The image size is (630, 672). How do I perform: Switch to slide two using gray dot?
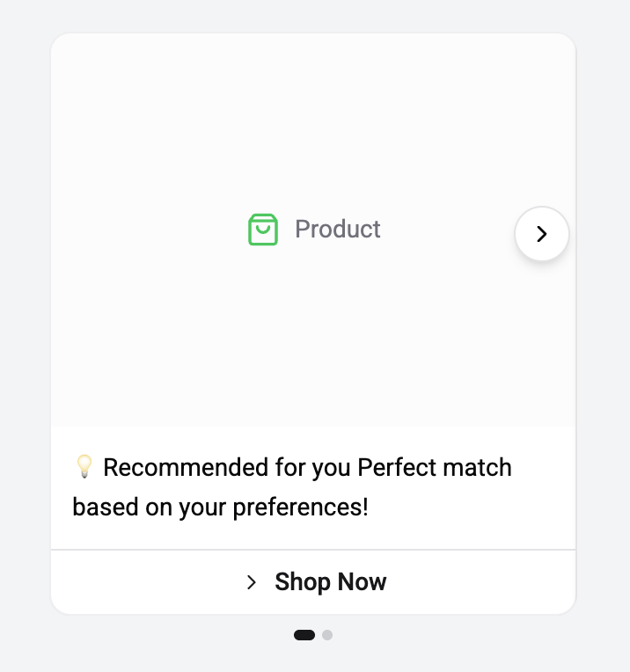pyautogui.click(x=327, y=635)
